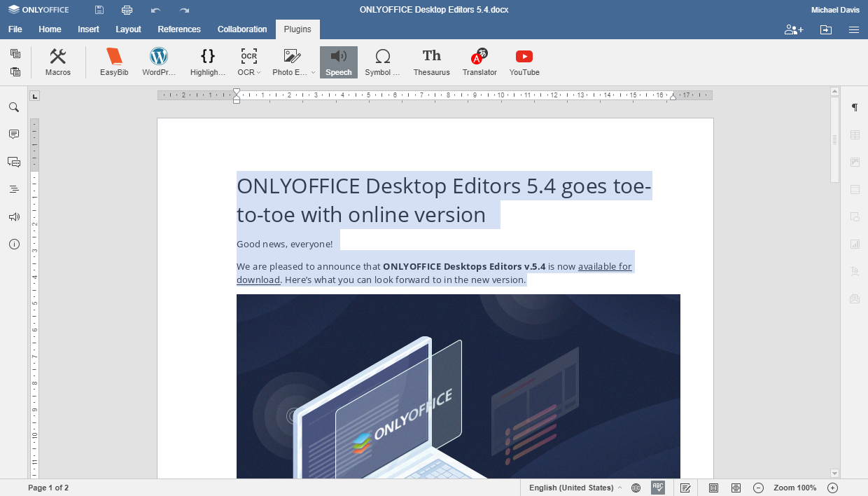Click the Copy icon in toolbar
Viewport: 868px width, 496px height.
coord(15,54)
